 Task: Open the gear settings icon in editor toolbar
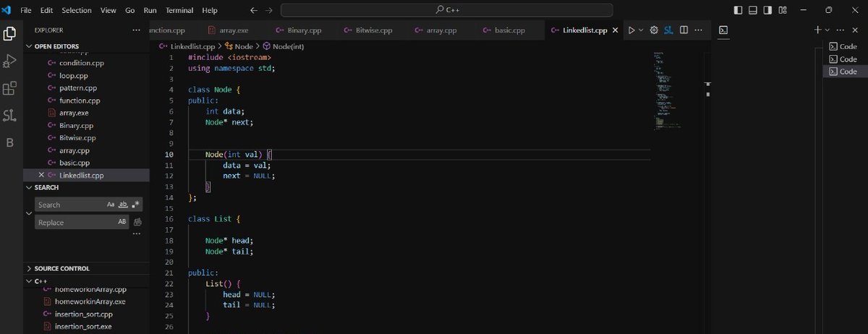tap(654, 30)
